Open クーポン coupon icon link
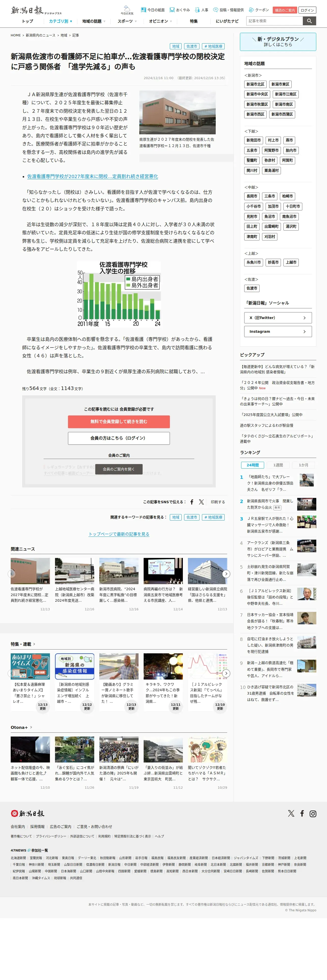Viewport: 327px width, 980px height. [259, 10]
